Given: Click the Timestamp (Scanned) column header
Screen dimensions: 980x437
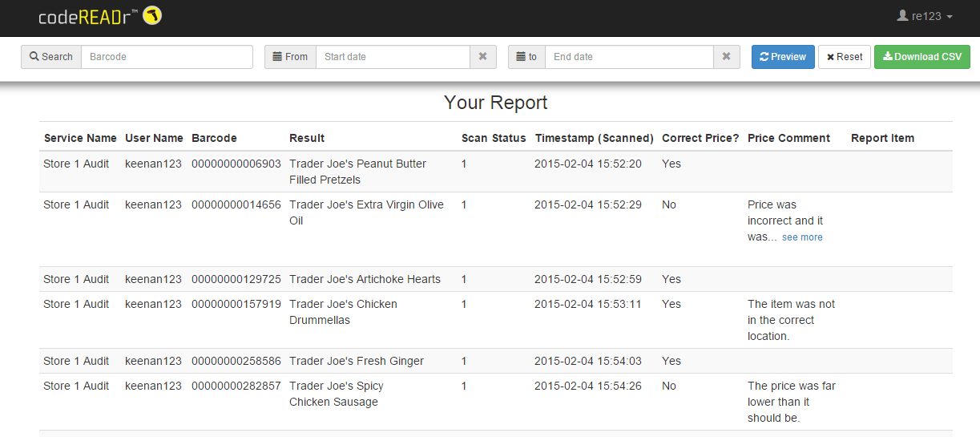Looking at the screenshot, I should pyautogui.click(x=595, y=138).
